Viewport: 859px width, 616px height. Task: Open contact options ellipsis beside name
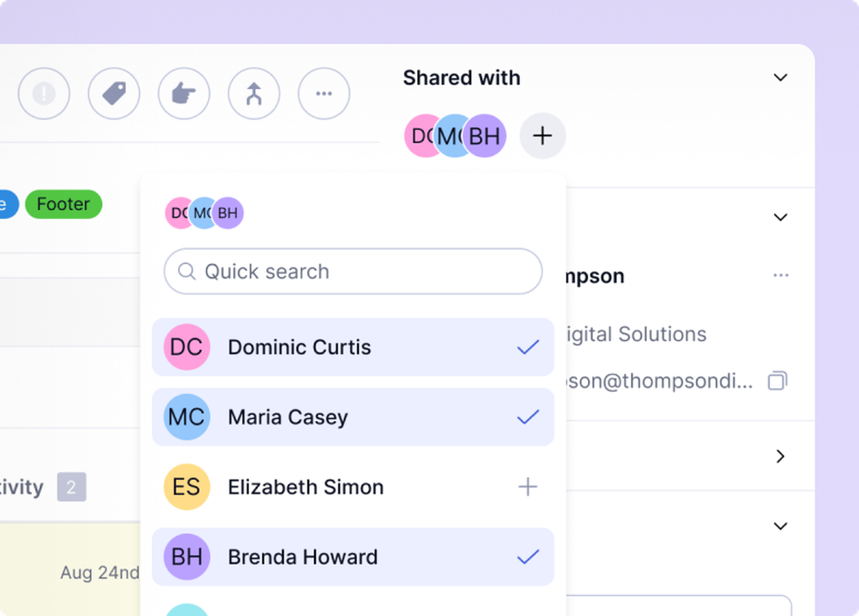click(781, 275)
